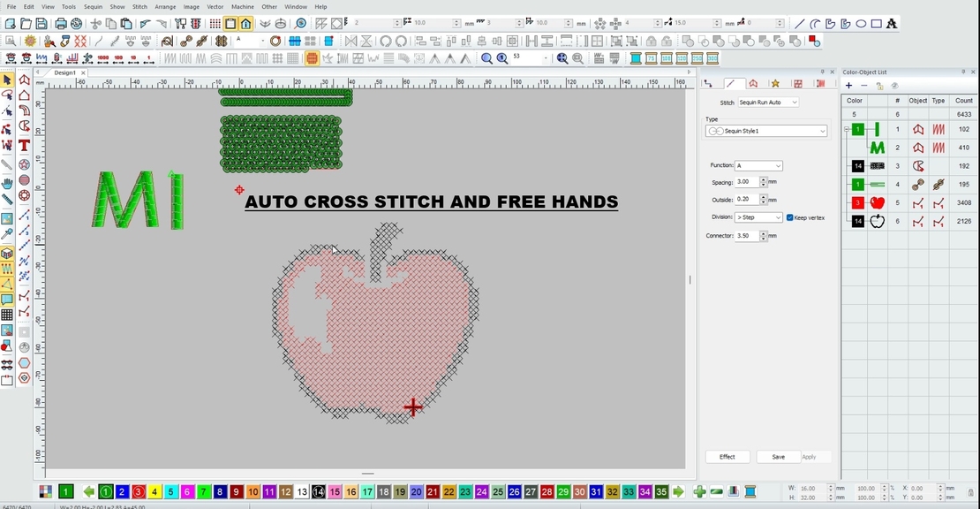Click the Ellipse shape tool

point(861,24)
